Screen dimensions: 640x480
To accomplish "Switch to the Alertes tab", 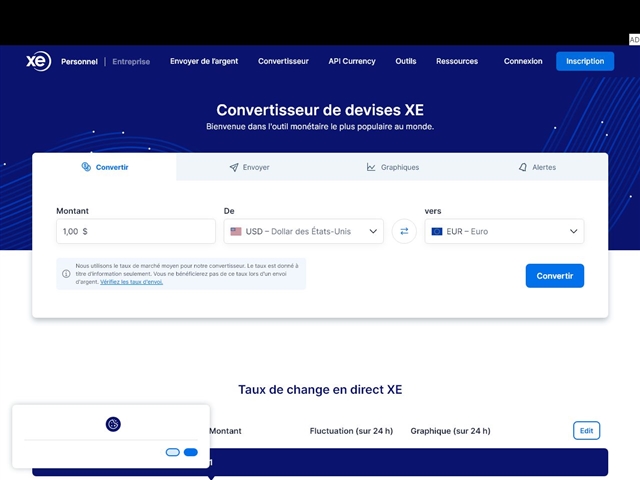I will point(537,167).
